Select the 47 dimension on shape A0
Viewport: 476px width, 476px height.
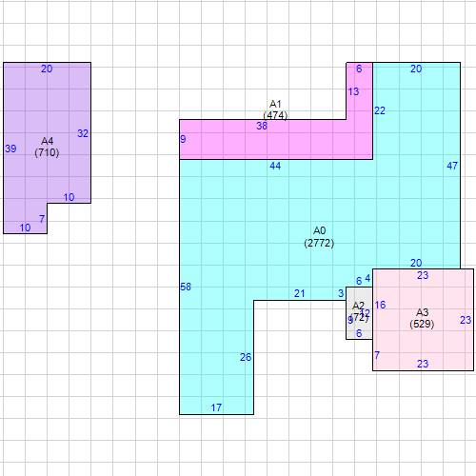pos(452,166)
